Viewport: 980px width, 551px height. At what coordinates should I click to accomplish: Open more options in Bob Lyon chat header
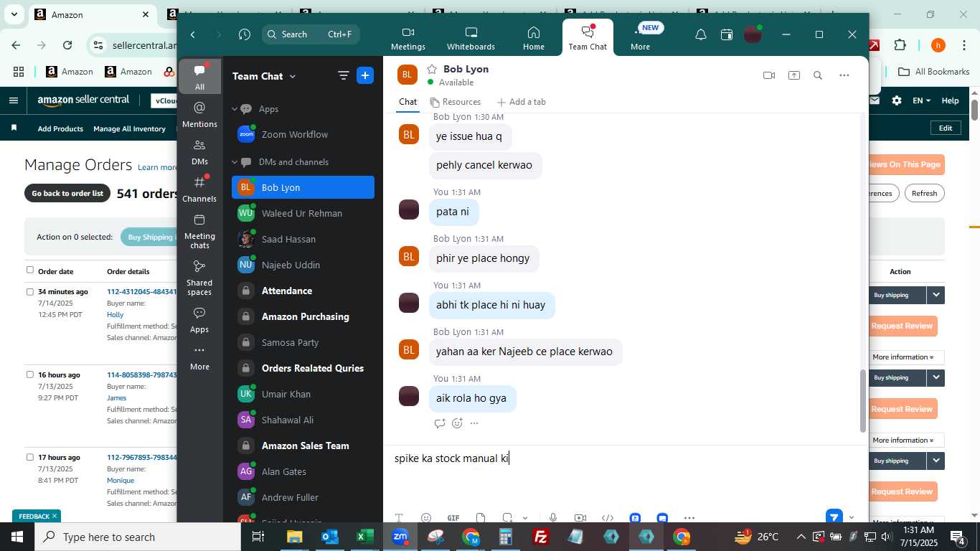844,75
